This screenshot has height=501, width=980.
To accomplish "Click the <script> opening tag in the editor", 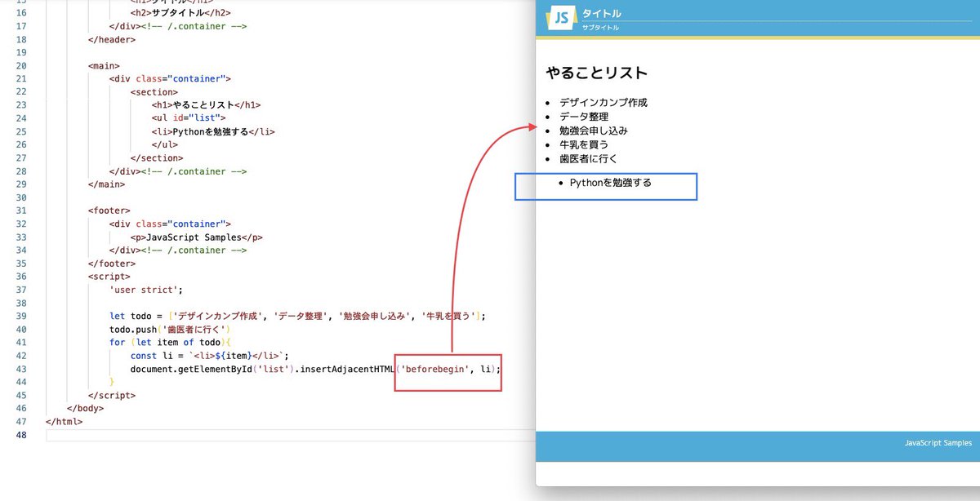I will [109, 277].
